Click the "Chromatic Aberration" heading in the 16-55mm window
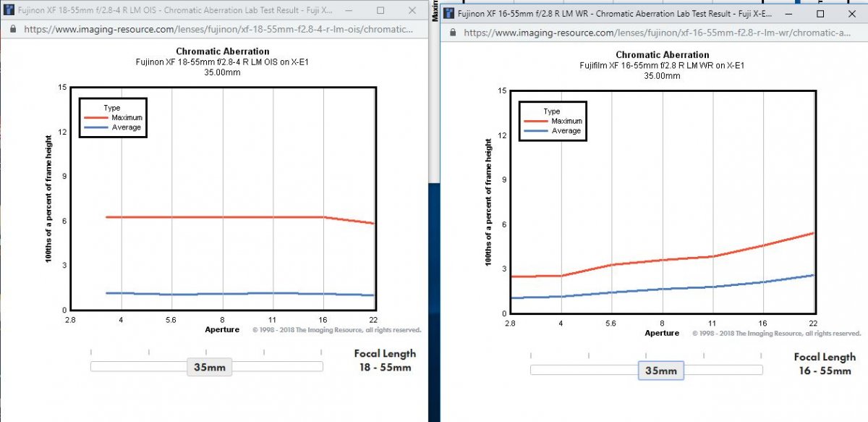 pyautogui.click(x=663, y=55)
